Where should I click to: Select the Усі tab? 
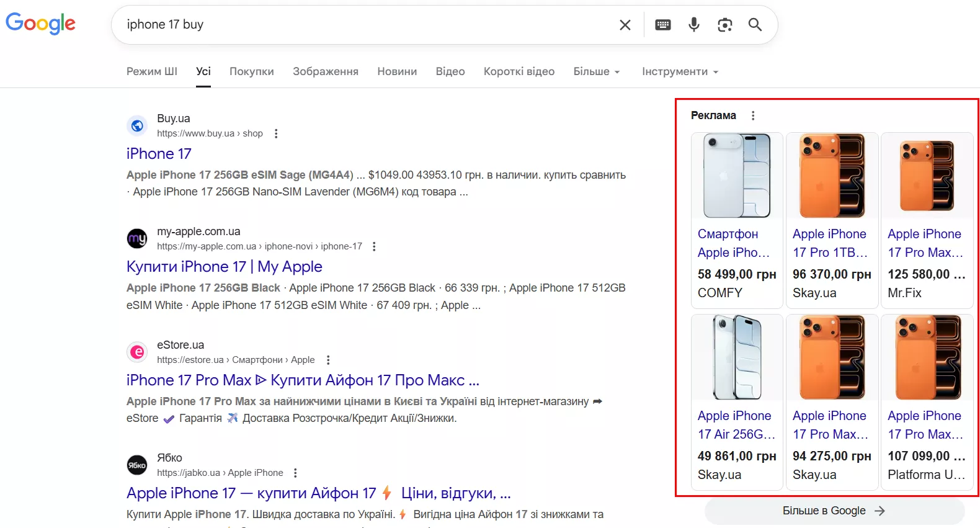pos(203,71)
